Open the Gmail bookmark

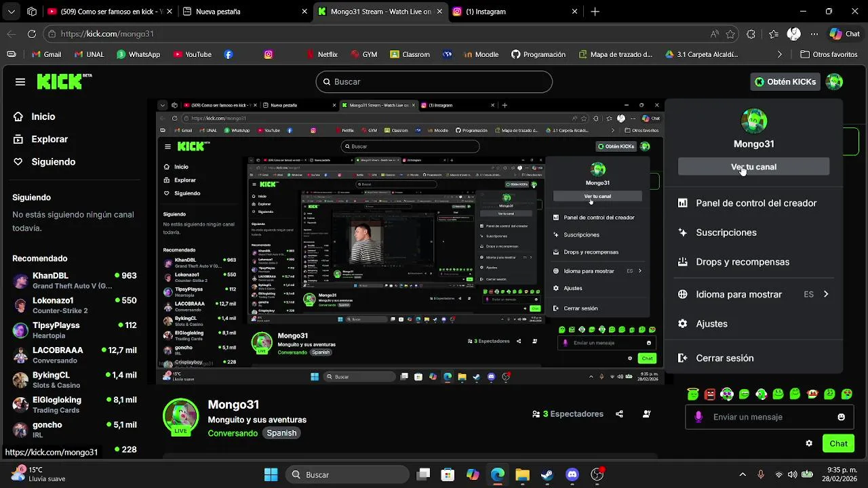tap(45, 54)
